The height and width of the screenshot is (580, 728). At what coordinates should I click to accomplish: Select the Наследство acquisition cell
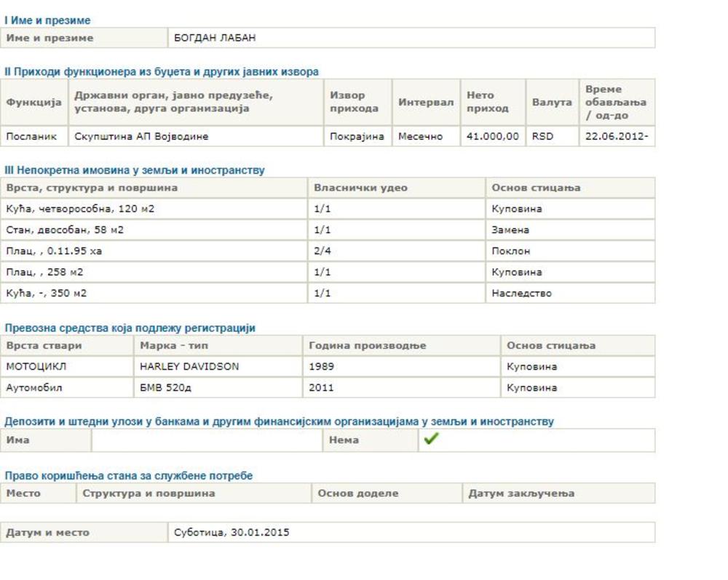pyautogui.click(x=521, y=293)
